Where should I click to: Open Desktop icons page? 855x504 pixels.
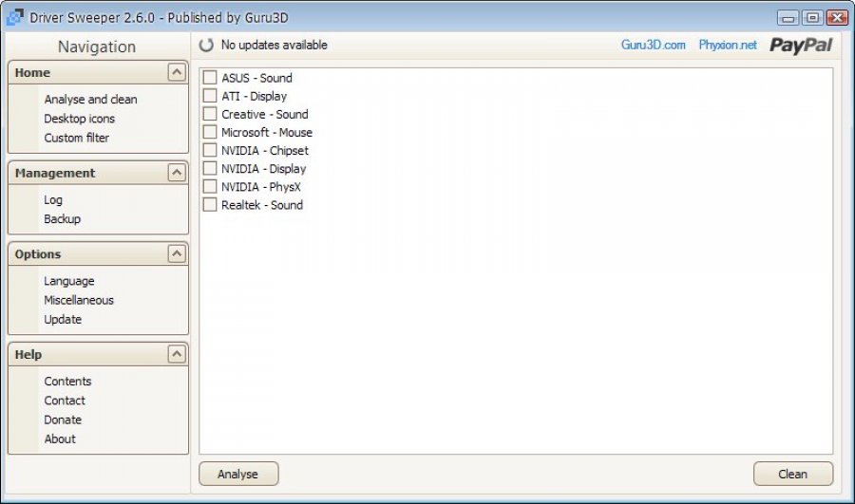(80, 119)
